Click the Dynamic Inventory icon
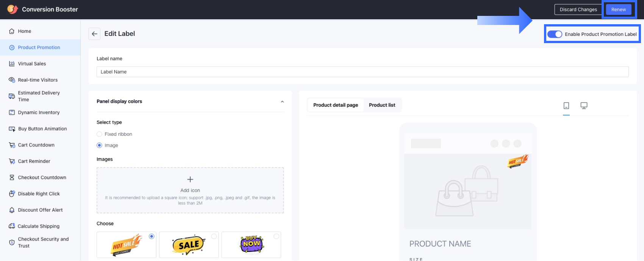The height and width of the screenshot is (261, 644). tap(12, 112)
